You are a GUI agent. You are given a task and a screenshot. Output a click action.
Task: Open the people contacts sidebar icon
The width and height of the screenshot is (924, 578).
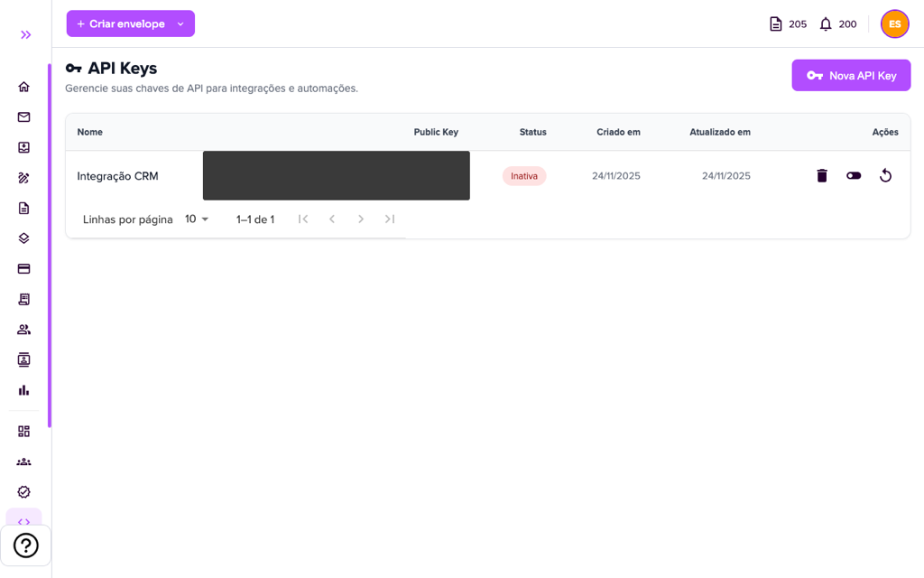point(23,330)
